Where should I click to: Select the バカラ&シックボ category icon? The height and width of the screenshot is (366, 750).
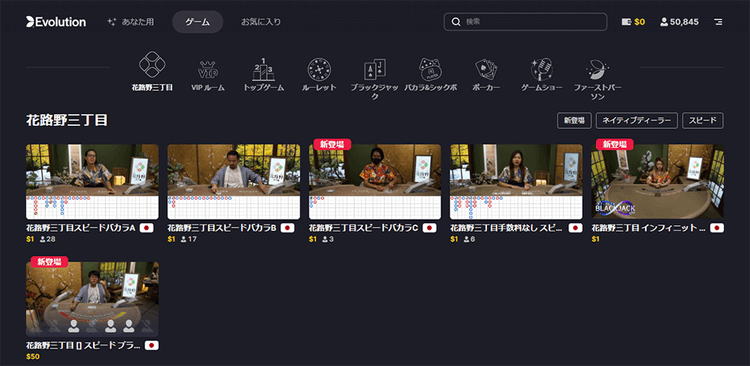430,69
